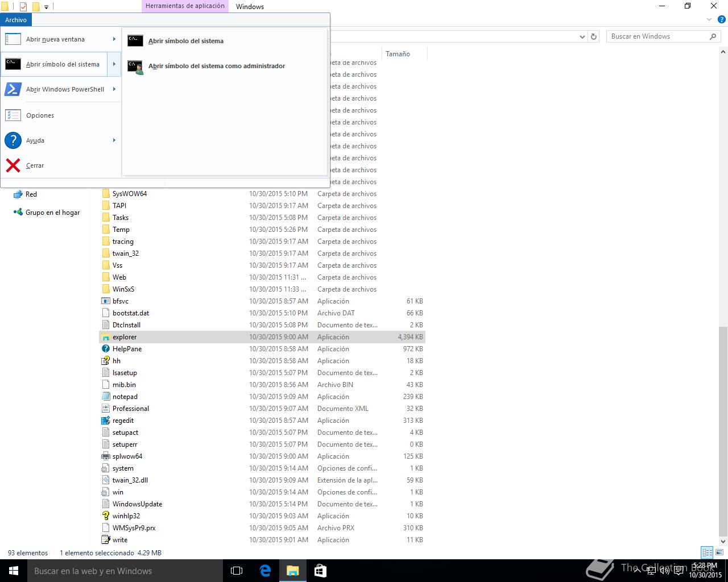Open the address bar history dropdown

point(582,36)
